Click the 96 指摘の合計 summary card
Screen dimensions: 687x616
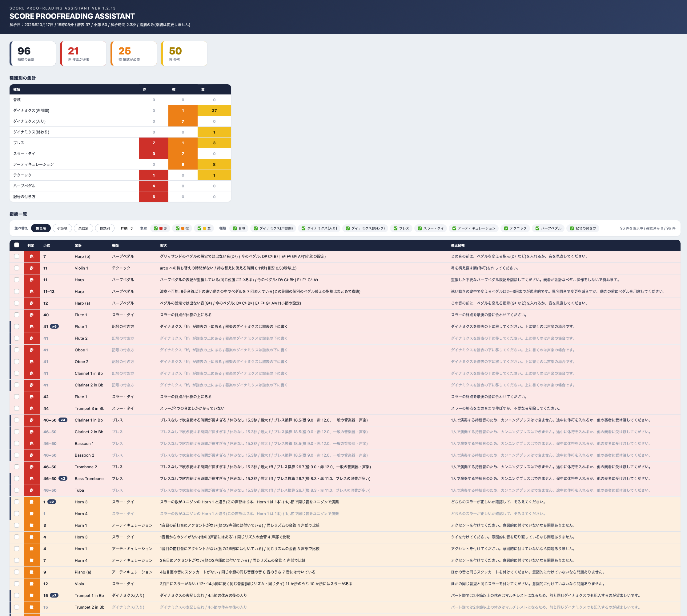click(33, 54)
